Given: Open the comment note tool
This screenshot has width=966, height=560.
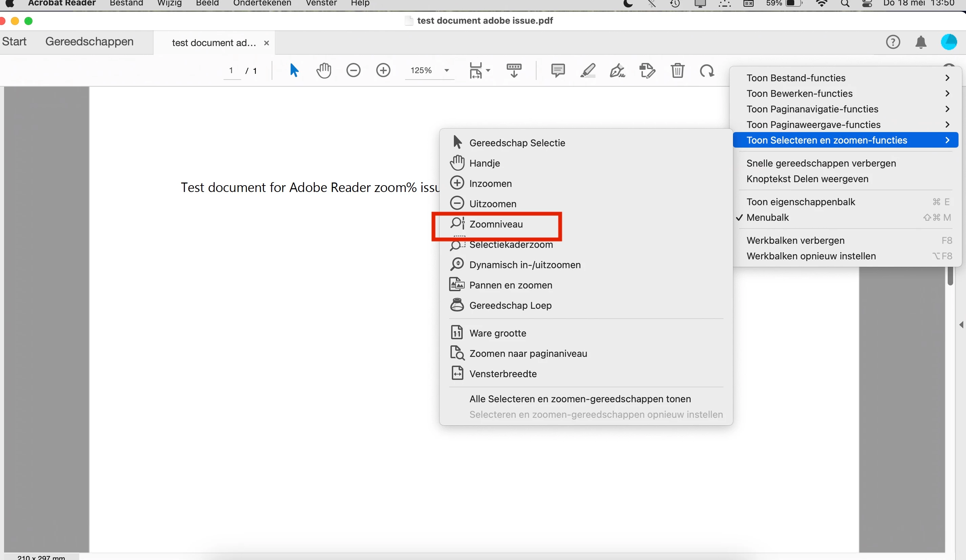Looking at the screenshot, I should point(558,70).
